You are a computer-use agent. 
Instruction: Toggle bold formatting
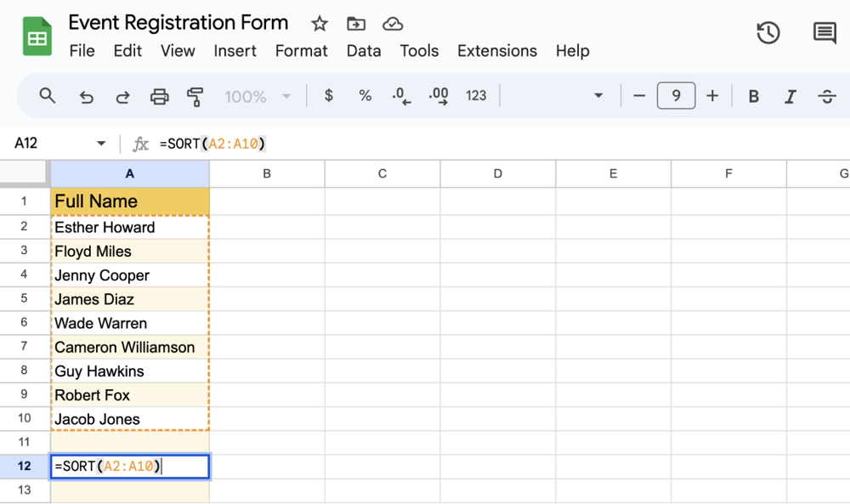(753, 96)
